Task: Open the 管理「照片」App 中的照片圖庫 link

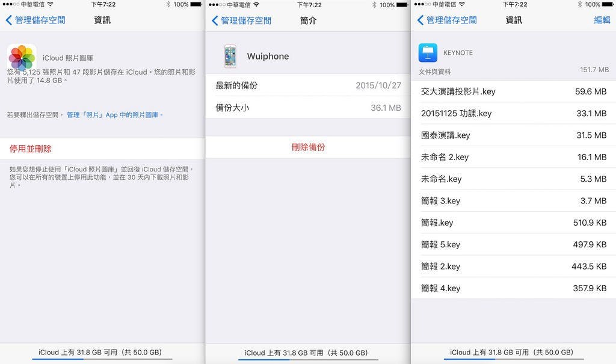Action: (x=115, y=115)
